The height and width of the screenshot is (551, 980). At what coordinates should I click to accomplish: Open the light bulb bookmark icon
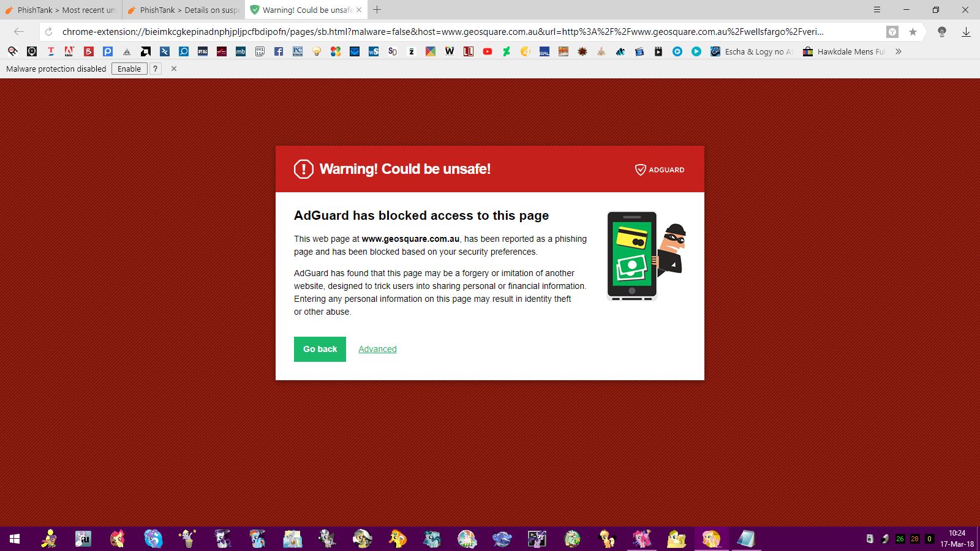(x=317, y=51)
